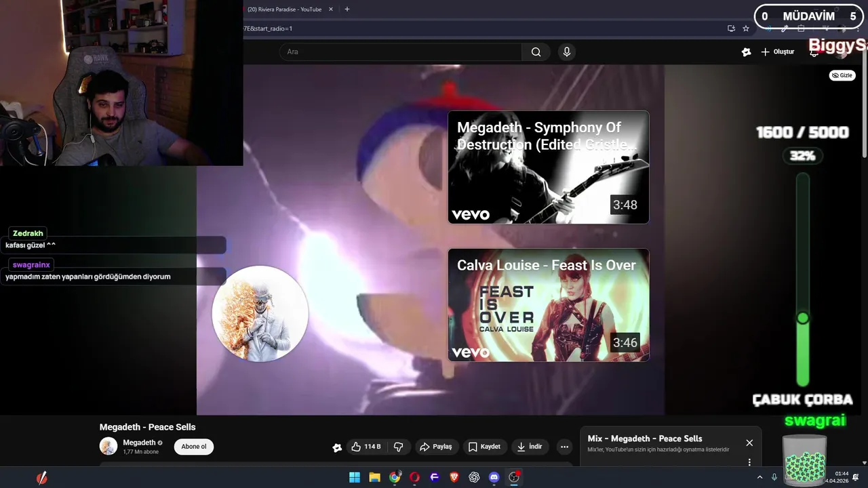The height and width of the screenshot is (488, 868).
Task: Open a new browser tab
Action: pos(347,9)
